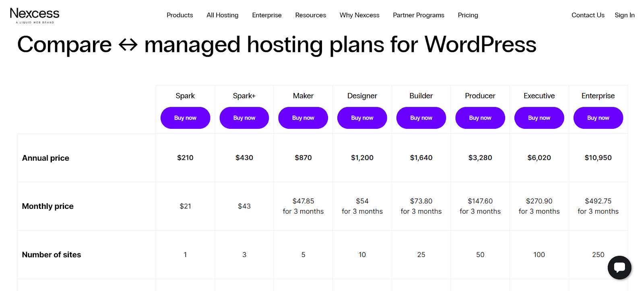Click the Contact Us link

(588, 15)
